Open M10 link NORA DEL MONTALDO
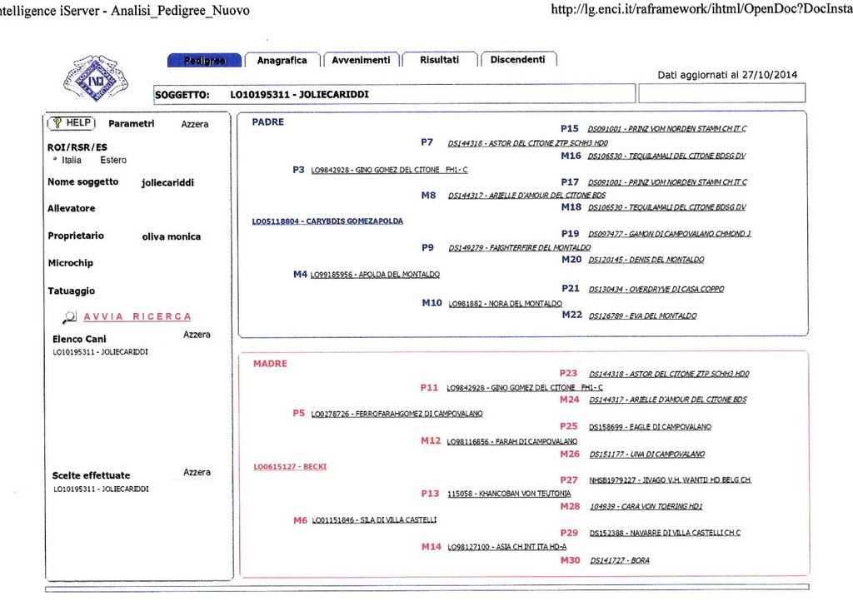This screenshot has height=616, width=853. pyautogui.click(x=506, y=303)
